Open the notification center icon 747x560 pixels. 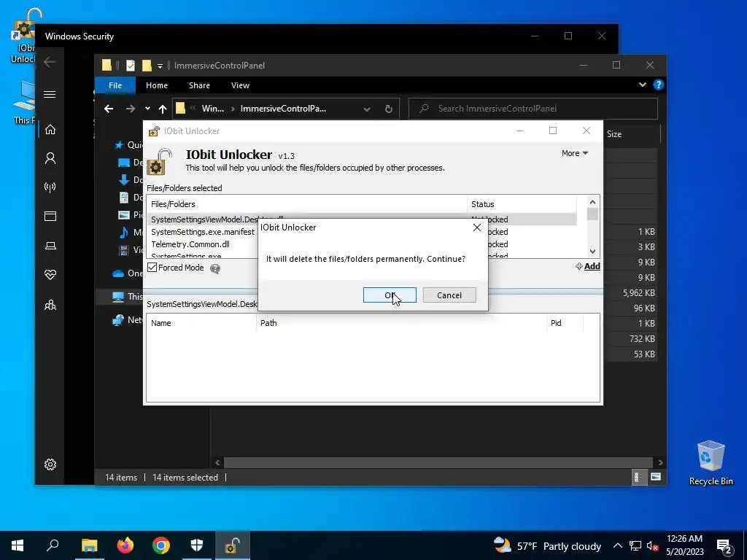(724, 547)
